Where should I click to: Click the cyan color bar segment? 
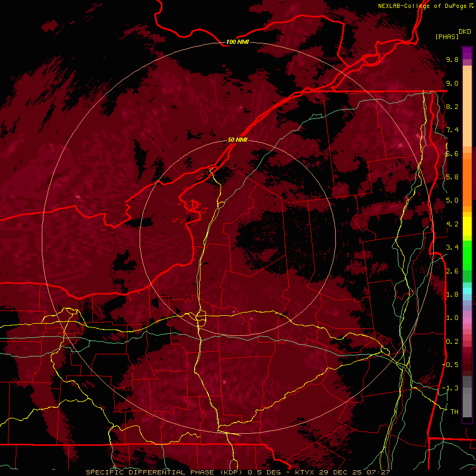[x=467, y=291]
